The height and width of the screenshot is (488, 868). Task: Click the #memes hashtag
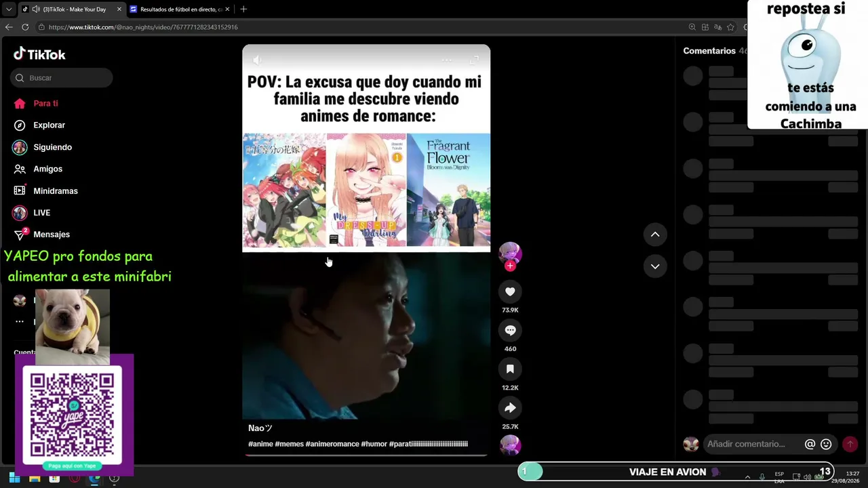(x=290, y=444)
